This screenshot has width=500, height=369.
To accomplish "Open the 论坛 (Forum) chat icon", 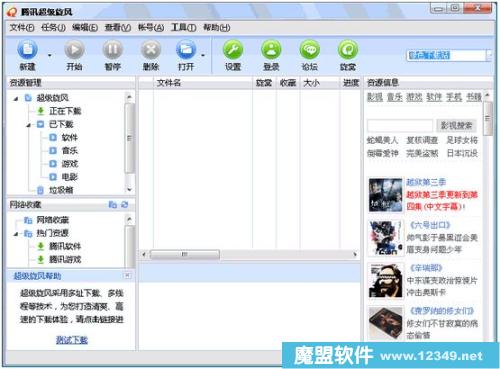I will (x=310, y=50).
